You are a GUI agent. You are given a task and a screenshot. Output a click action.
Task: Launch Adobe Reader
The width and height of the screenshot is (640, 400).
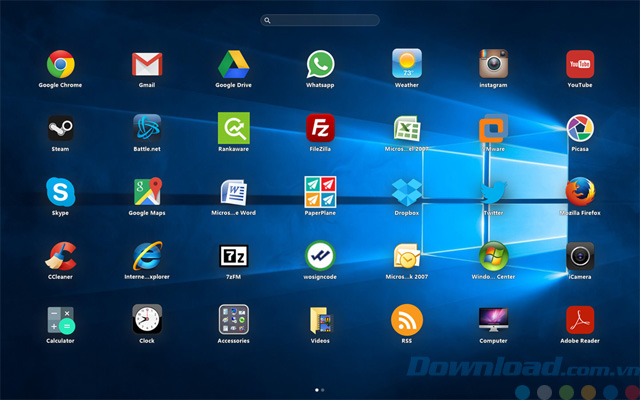tap(580, 320)
